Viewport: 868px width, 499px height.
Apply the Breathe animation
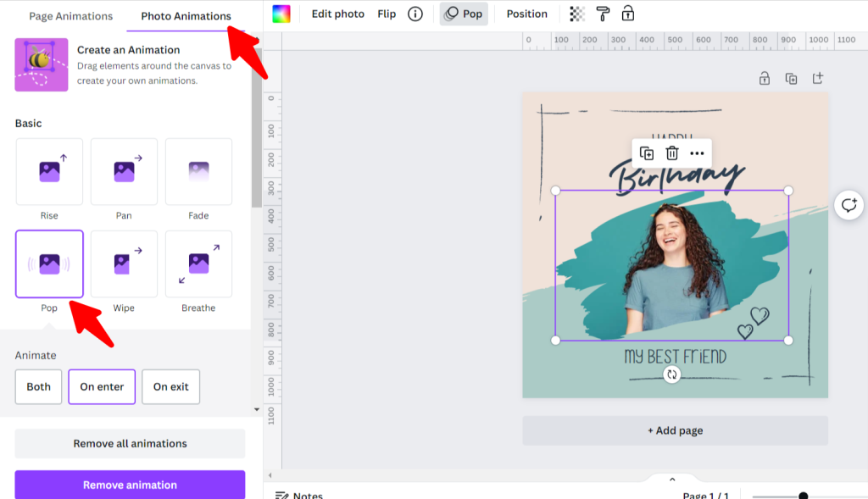(x=198, y=264)
